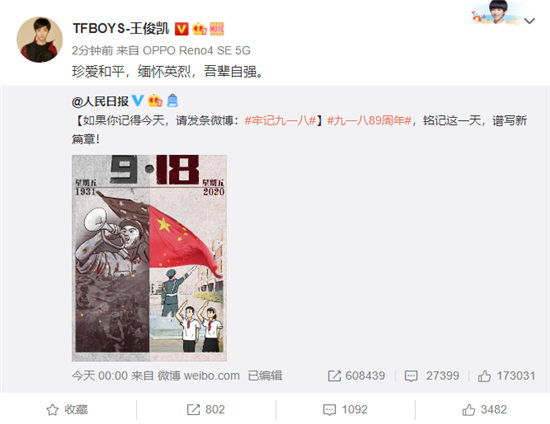Open comments showing 1092
The height and width of the screenshot is (424, 550).
pos(345,410)
